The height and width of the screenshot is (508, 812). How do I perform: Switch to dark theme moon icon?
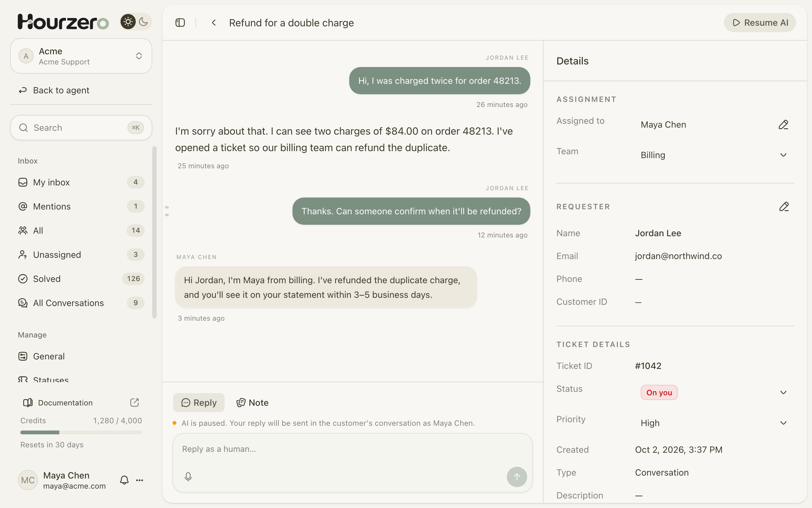143,22
